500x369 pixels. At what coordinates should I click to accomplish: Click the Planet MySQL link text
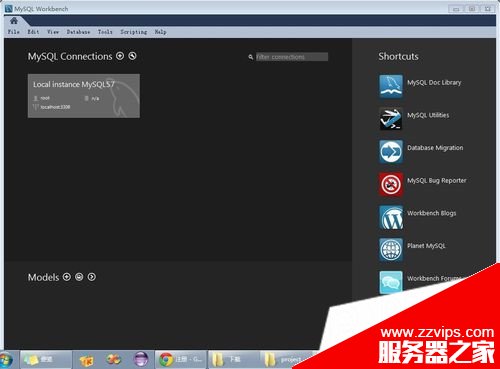[426, 246]
